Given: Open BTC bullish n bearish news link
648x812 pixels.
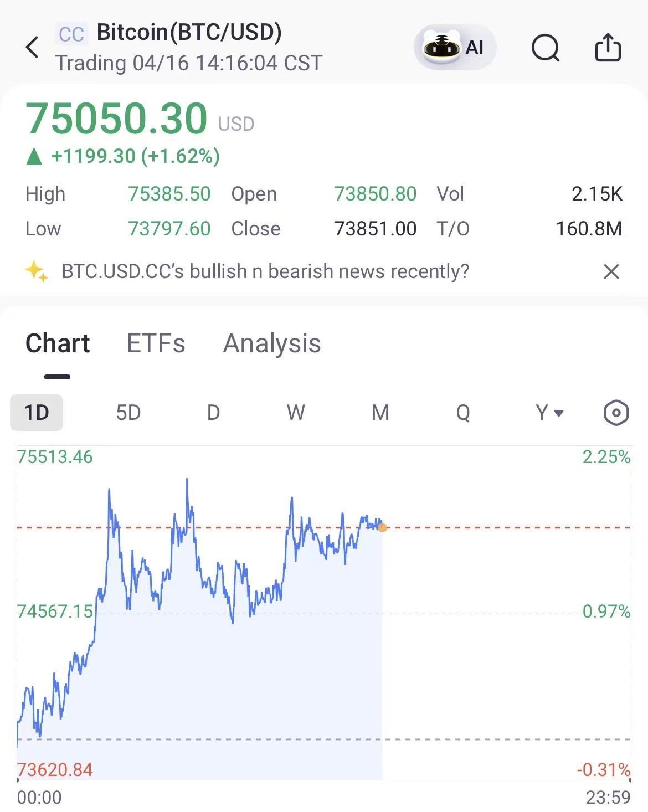Looking at the screenshot, I should click(265, 271).
